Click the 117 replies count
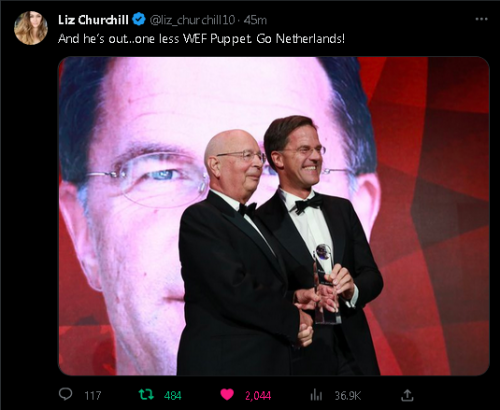Image resolution: width=500 pixels, height=410 pixels. [92, 395]
